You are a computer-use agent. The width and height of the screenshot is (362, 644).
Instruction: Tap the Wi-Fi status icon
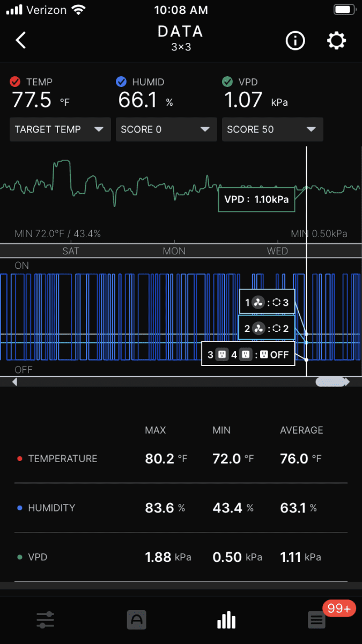(x=79, y=10)
